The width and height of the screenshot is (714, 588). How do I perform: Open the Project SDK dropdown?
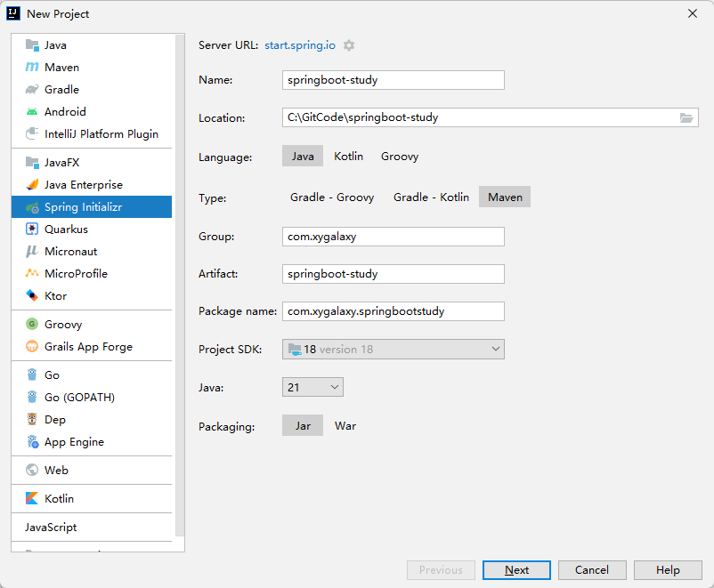pyautogui.click(x=394, y=350)
